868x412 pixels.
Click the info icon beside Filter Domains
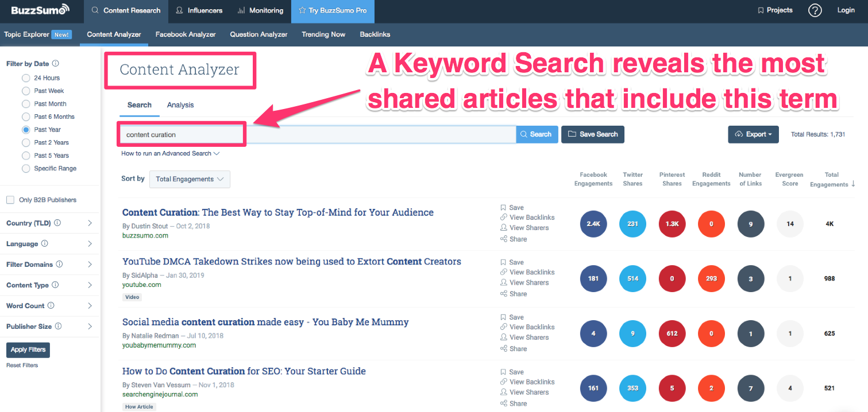[59, 265]
